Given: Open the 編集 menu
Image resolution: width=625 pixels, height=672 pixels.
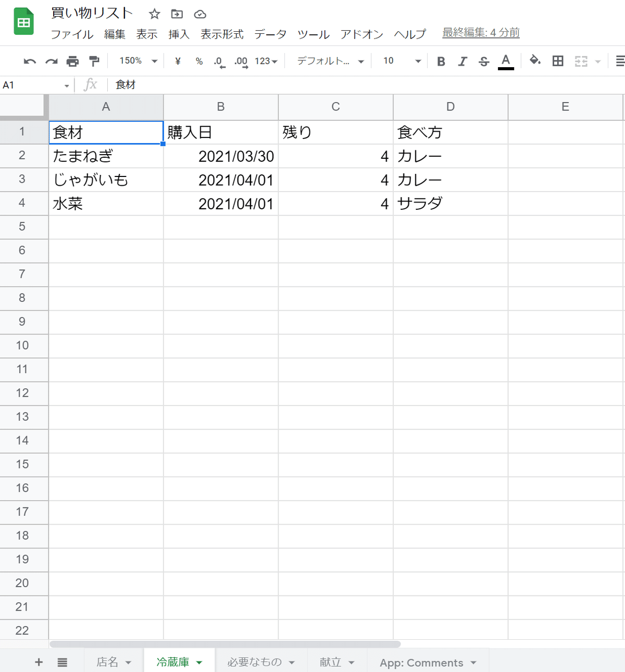Looking at the screenshot, I should click(115, 34).
